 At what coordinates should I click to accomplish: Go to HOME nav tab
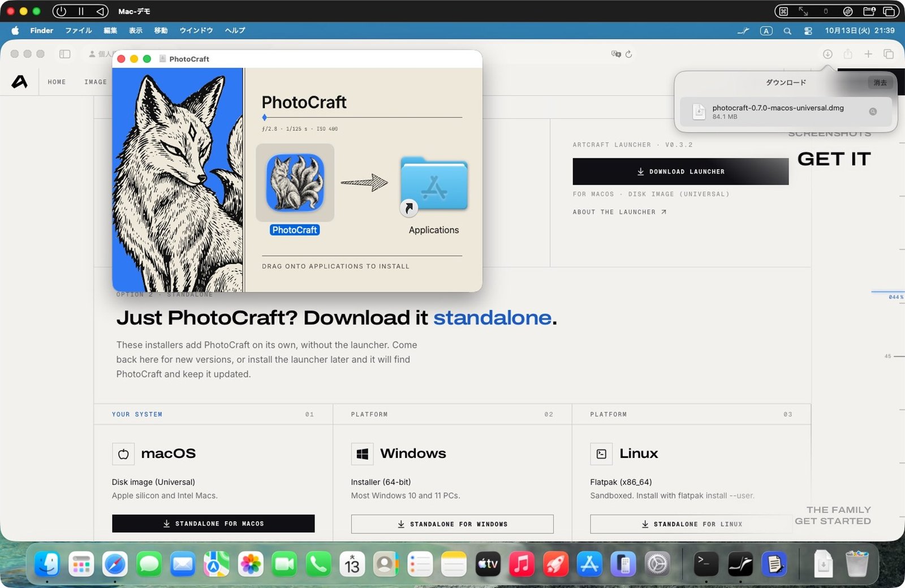(57, 82)
